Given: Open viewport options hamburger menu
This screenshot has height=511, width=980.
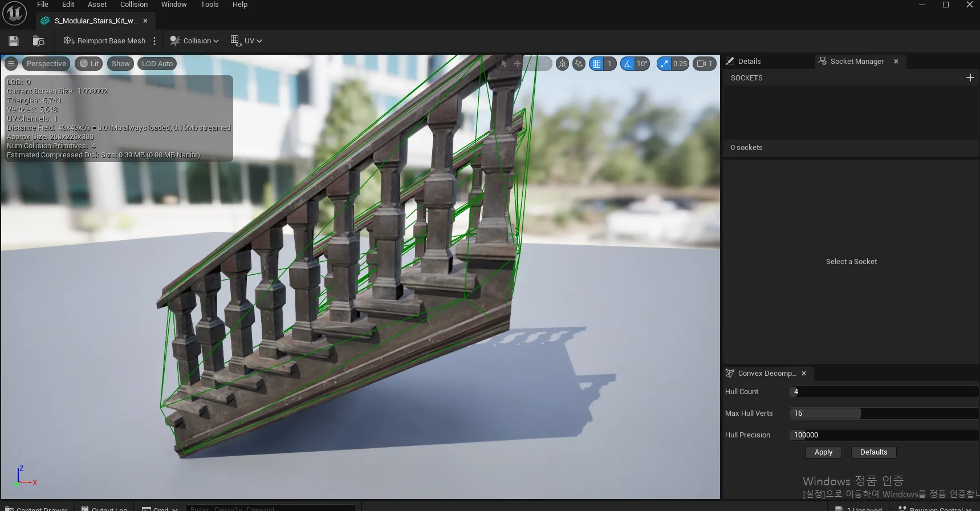Looking at the screenshot, I should click(x=11, y=64).
